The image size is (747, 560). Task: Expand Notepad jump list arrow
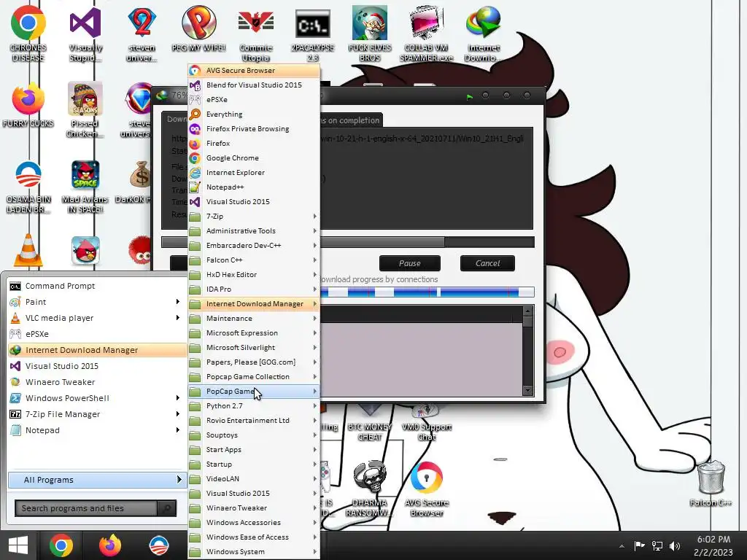click(x=178, y=430)
